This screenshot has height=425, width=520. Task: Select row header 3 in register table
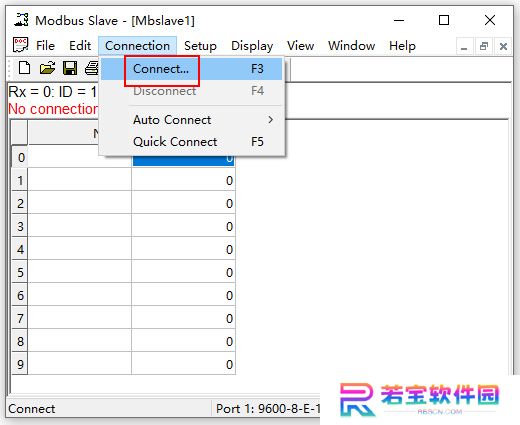pos(20,226)
